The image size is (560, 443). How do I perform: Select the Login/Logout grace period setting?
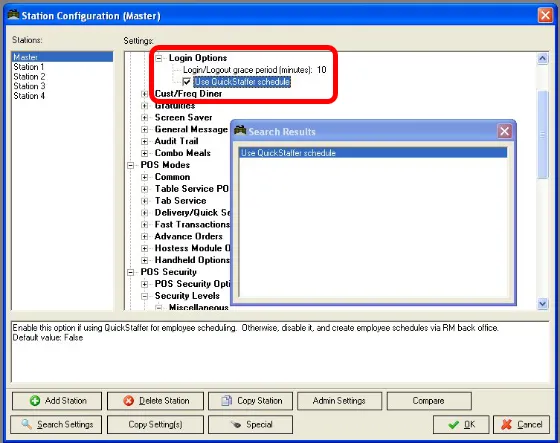tap(255, 70)
